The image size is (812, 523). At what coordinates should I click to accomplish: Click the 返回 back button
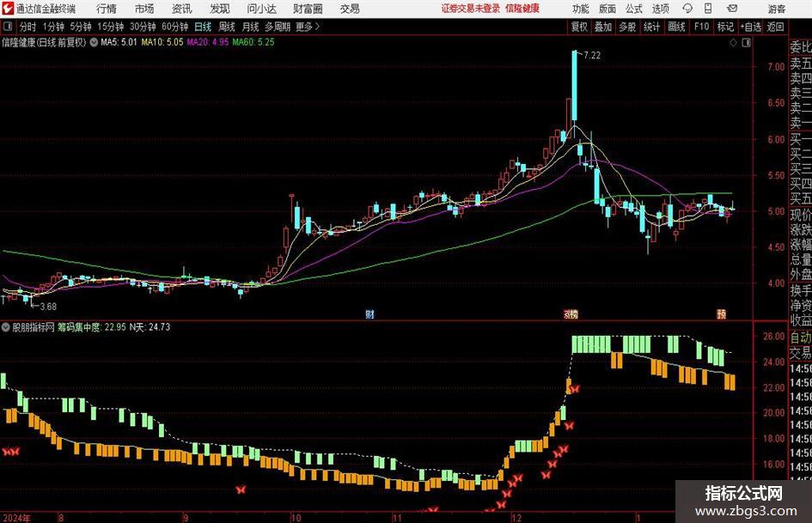[775, 27]
